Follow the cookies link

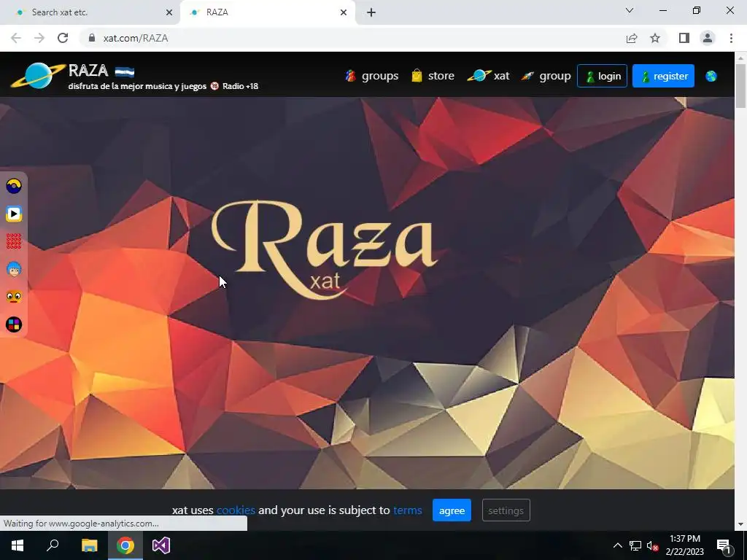236,510
